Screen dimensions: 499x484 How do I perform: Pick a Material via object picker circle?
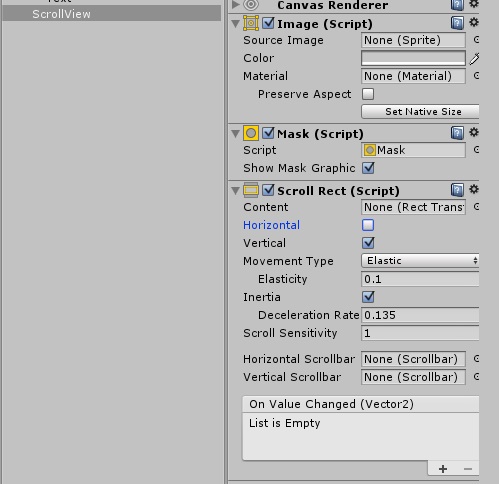[476, 76]
